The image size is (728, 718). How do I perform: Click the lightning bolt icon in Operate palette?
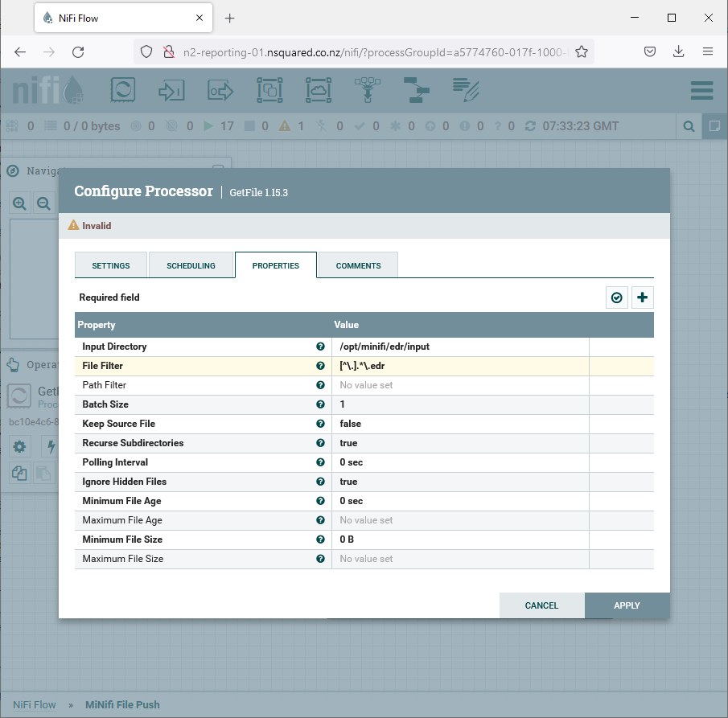51,446
